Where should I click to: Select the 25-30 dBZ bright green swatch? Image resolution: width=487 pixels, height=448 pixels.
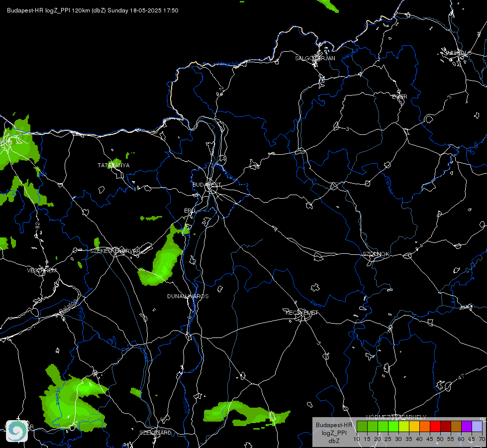(393, 426)
